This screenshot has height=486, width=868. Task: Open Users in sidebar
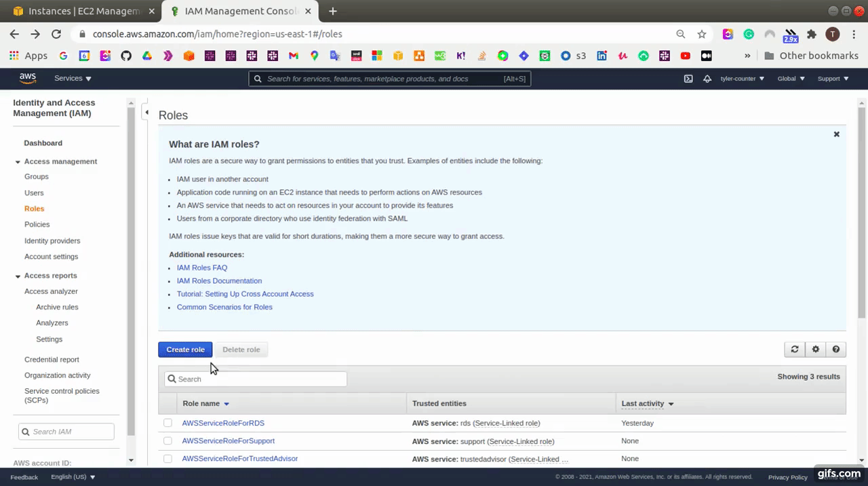click(34, 193)
